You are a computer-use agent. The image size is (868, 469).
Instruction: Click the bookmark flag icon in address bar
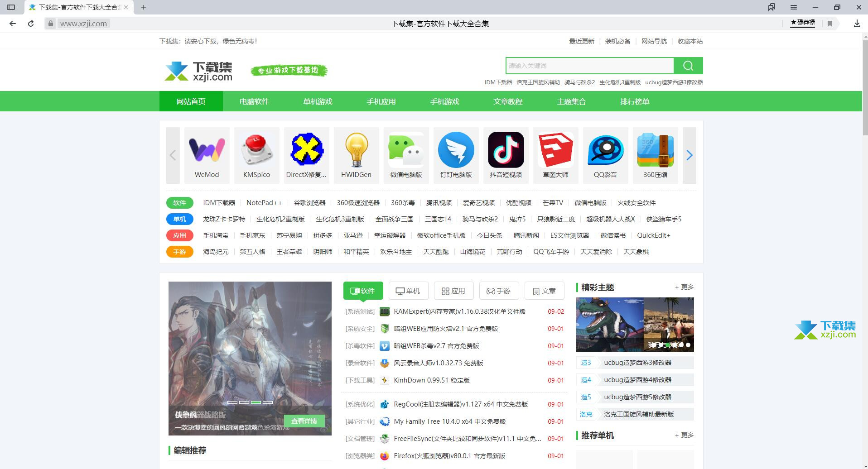coord(830,24)
